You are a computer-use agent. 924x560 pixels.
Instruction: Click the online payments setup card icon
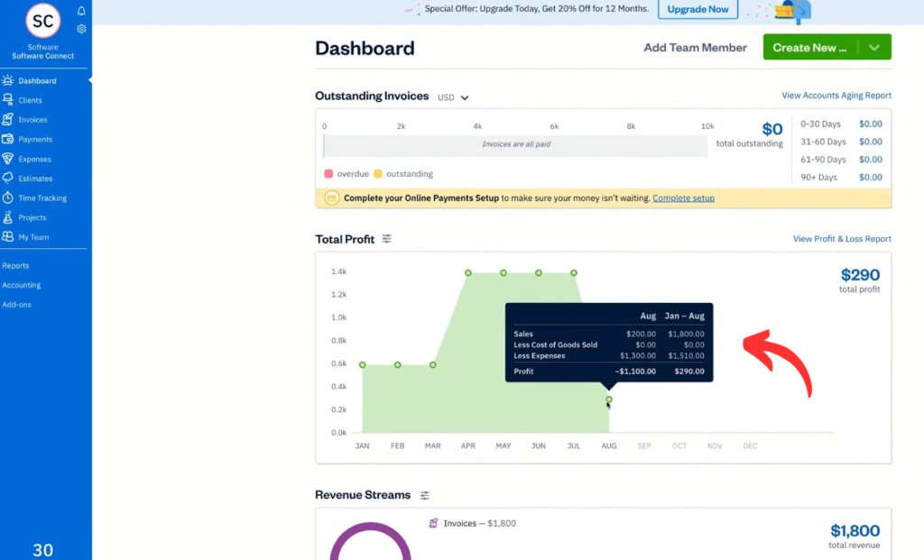pyautogui.click(x=332, y=197)
